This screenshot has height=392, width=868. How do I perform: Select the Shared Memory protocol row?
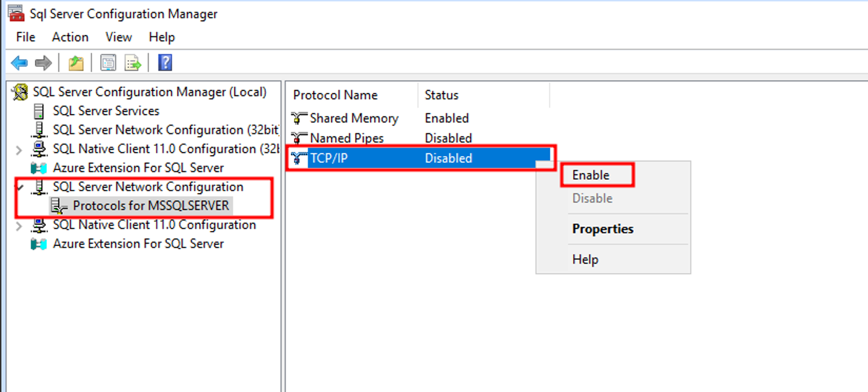[420, 118]
